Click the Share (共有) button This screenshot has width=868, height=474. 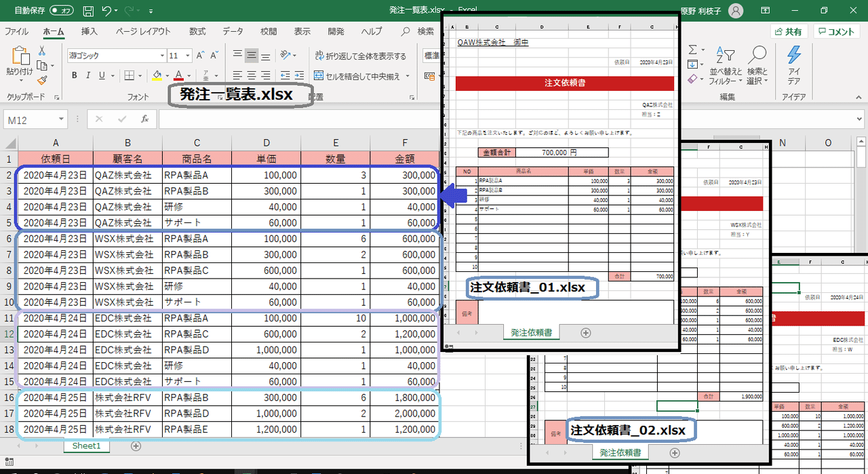[789, 32]
